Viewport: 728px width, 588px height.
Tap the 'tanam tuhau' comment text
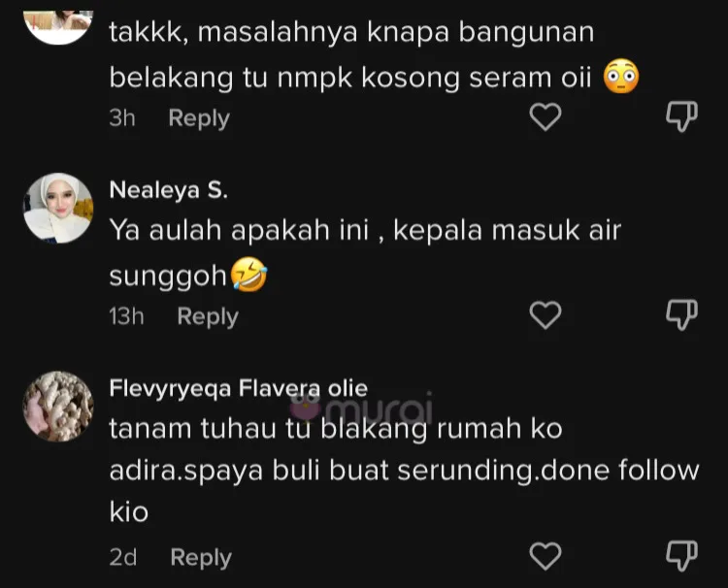coord(403,470)
